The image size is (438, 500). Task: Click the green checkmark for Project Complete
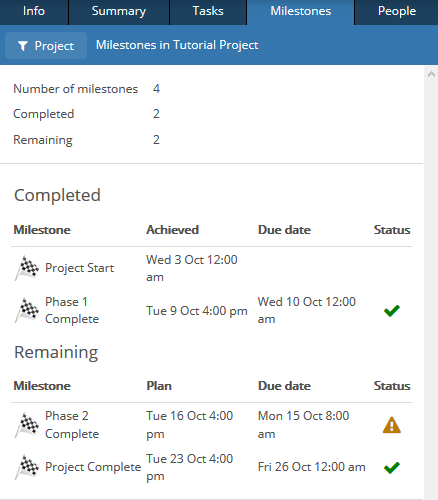(392, 467)
